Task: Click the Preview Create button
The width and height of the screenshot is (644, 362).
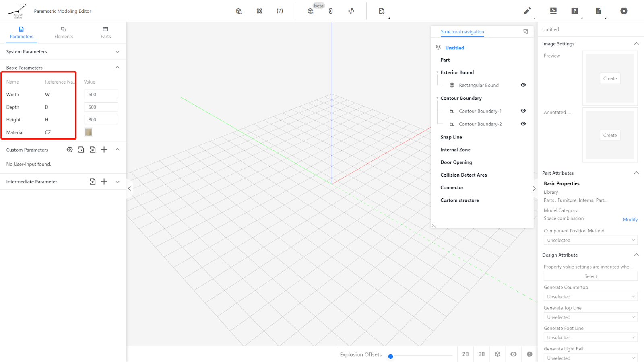Action: coord(610,78)
